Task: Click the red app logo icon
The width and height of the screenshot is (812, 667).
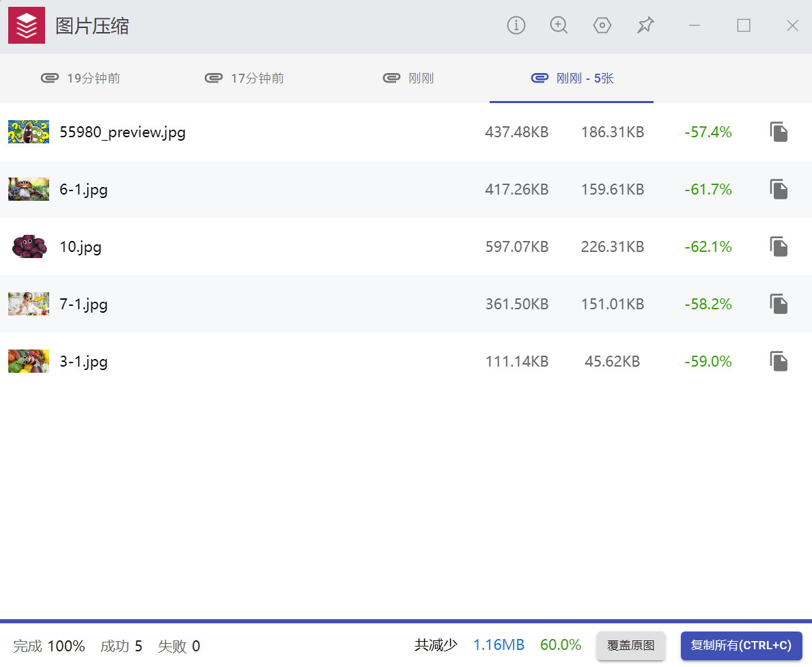Action: (27, 26)
